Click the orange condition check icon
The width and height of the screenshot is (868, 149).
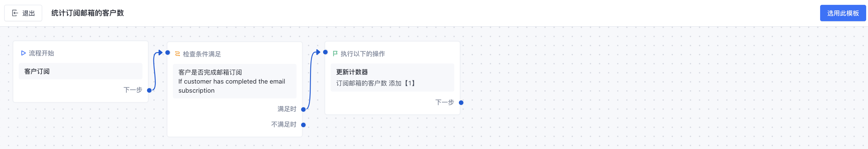pos(177,54)
